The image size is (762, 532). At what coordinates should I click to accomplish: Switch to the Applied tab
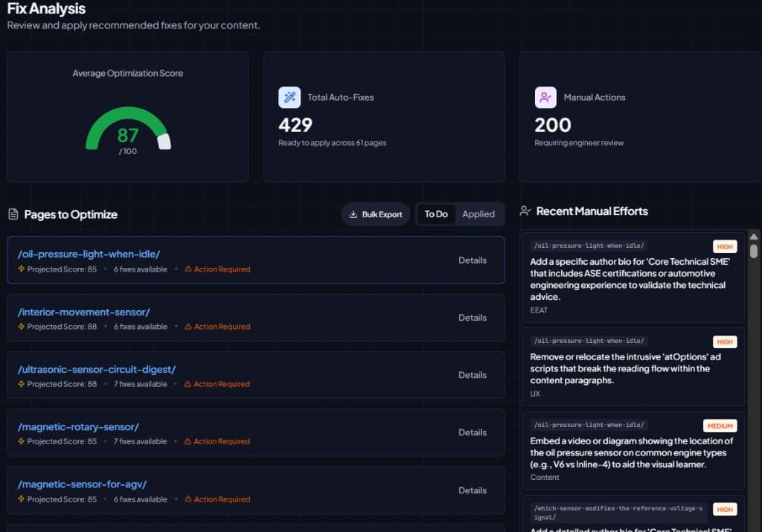click(x=479, y=214)
